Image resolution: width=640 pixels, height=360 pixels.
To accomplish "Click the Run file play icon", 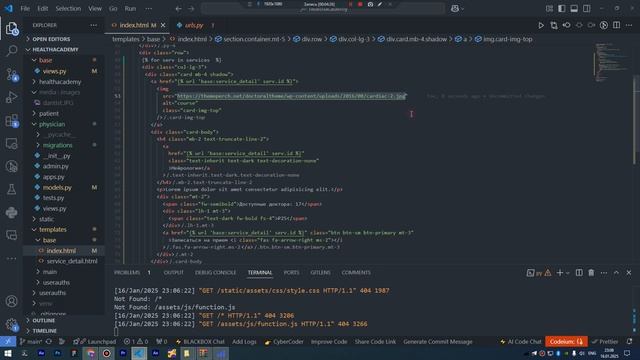I will (541, 25).
